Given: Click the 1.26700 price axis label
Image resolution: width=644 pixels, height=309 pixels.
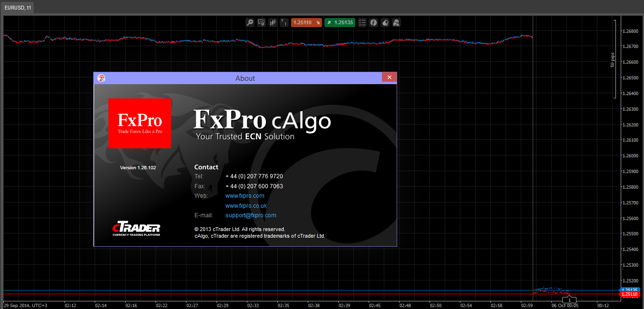Looking at the screenshot, I should point(630,47).
